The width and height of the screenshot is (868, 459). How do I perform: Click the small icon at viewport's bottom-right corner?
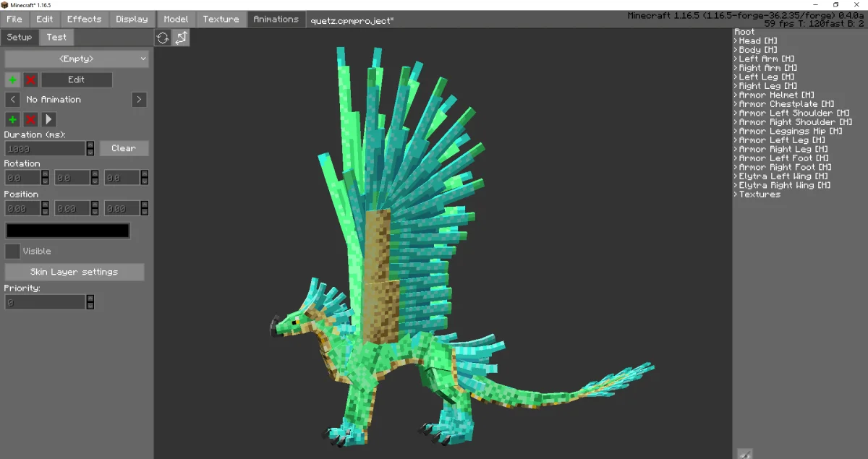tap(744, 454)
